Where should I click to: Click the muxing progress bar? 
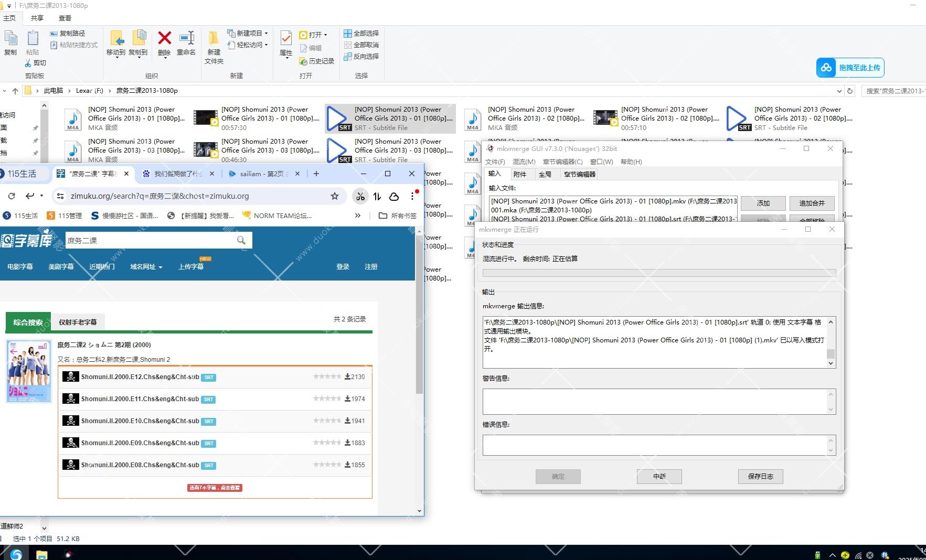[659, 273]
